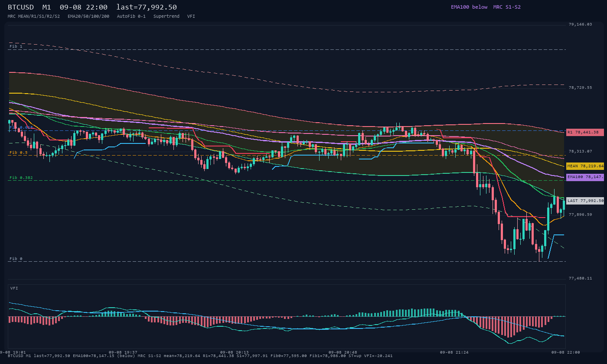The width and height of the screenshot is (607, 364).
Task: Select VFI in the top indicator legend row
Action: [191, 16]
